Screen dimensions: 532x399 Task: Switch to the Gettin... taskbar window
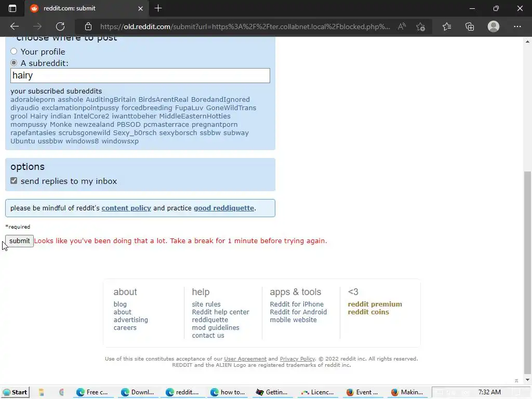[x=272, y=393]
